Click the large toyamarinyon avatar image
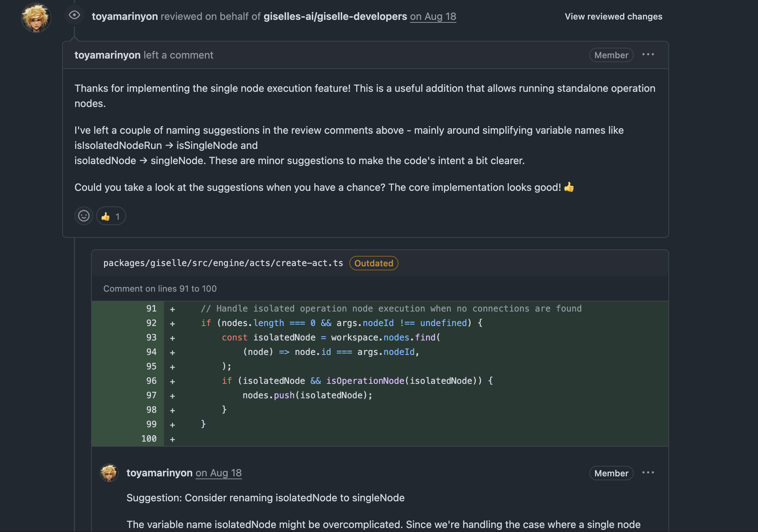Image resolution: width=758 pixels, height=532 pixels. click(x=36, y=18)
